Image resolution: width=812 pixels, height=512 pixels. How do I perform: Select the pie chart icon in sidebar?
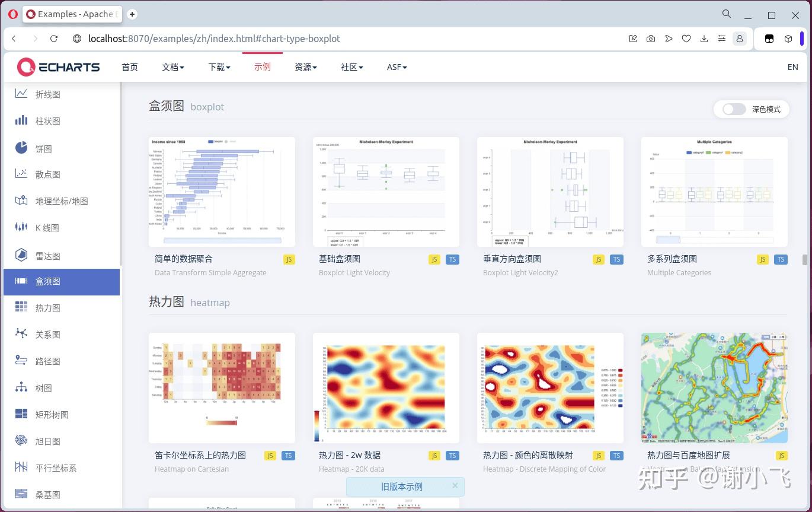click(21, 148)
